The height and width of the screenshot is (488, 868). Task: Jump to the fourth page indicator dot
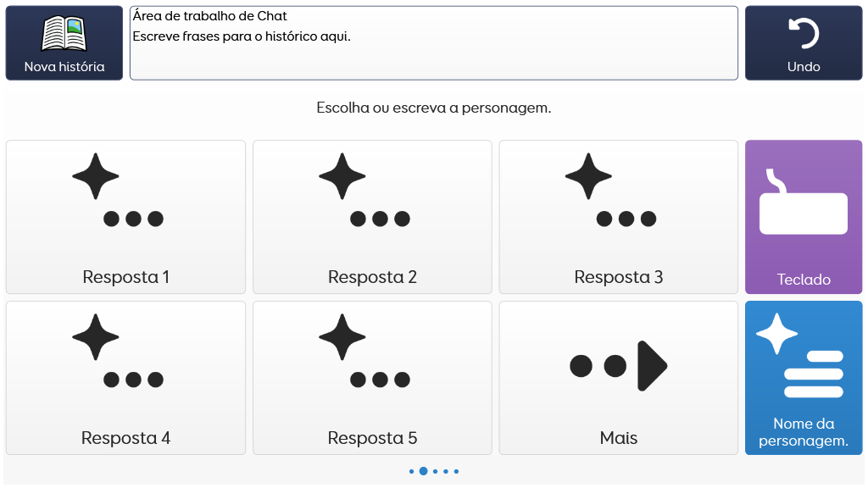pyautogui.click(x=446, y=471)
